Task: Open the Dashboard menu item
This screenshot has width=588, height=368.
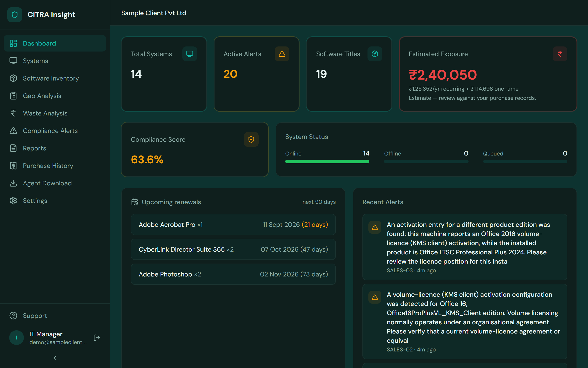Action: (x=55, y=43)
